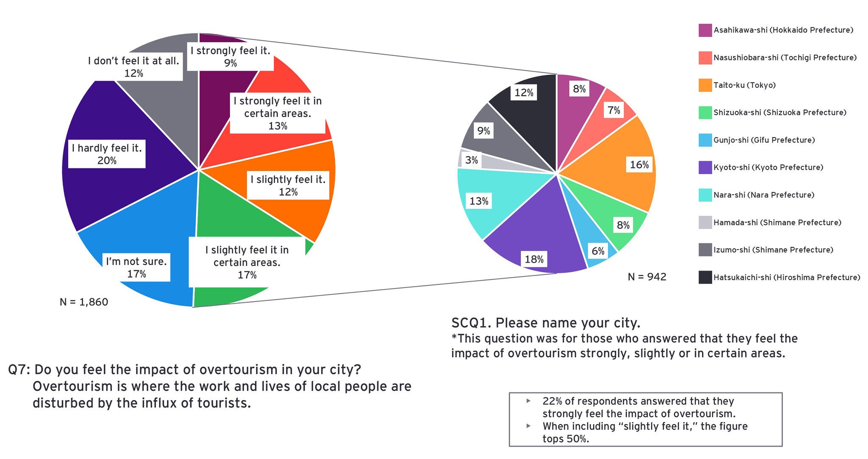Select the "I'm not sure. 17%" label
Screen dimensions: 868x459
click(136, 267)
